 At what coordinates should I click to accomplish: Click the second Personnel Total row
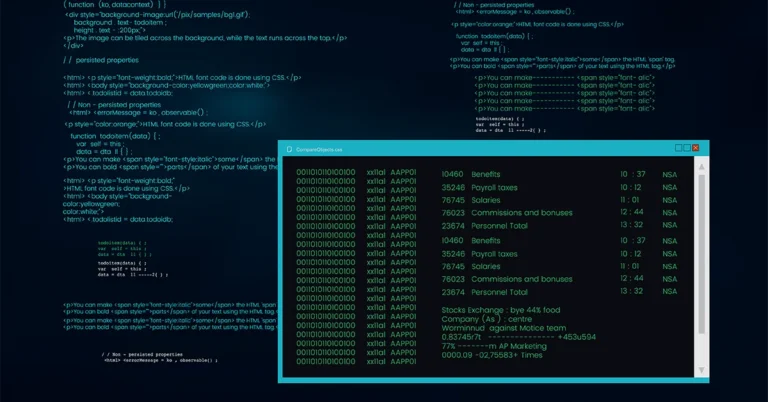point(499,292)
